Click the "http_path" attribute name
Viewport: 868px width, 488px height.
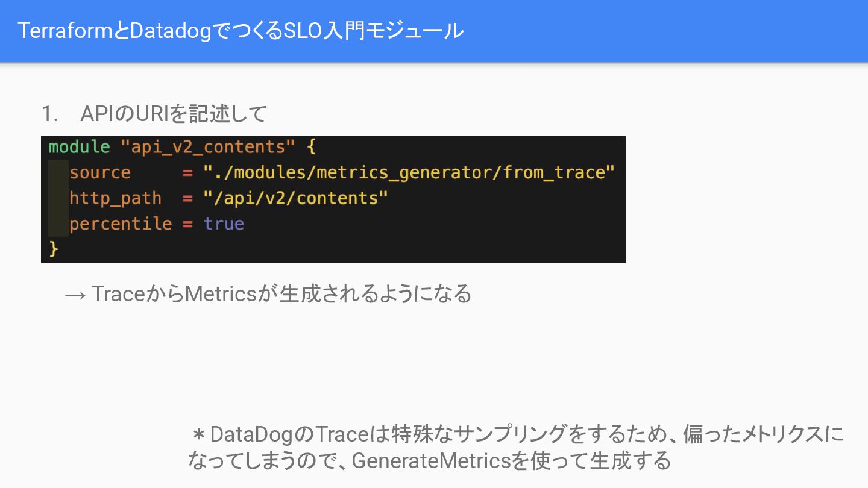coord(115,198)
